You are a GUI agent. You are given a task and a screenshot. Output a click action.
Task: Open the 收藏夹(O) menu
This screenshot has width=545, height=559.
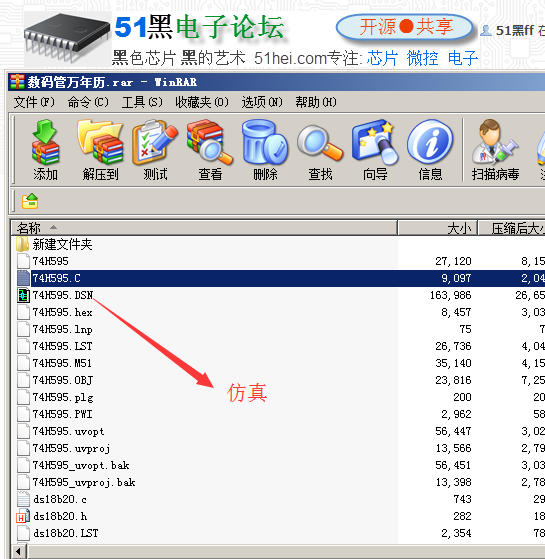[x=202, y=102]
